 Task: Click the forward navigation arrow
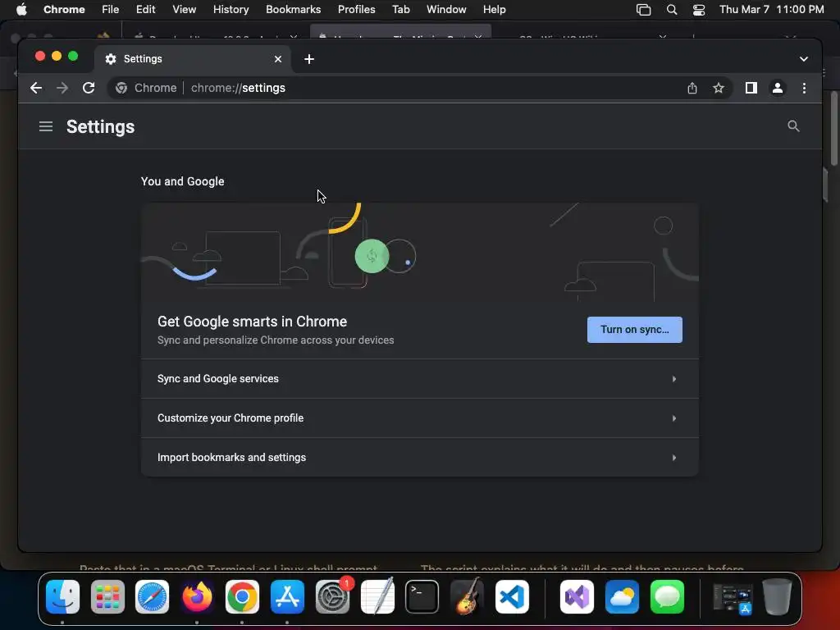[x=62, y=88]
